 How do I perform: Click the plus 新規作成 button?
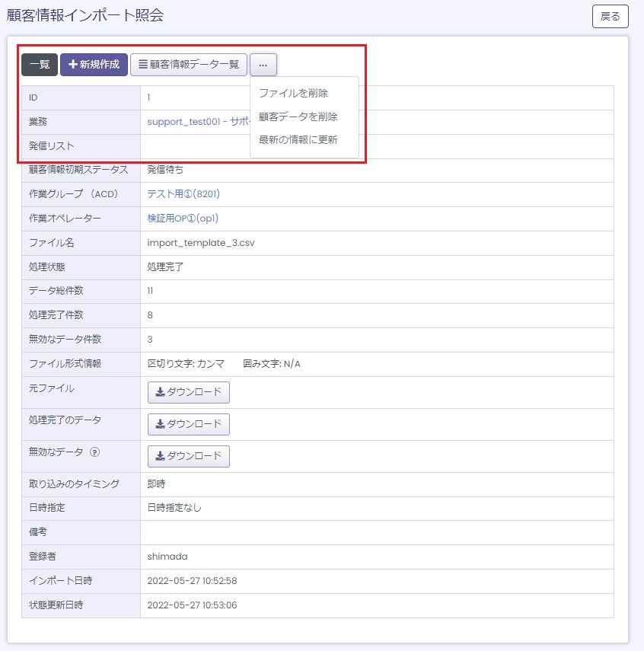(x=94, y=65)
